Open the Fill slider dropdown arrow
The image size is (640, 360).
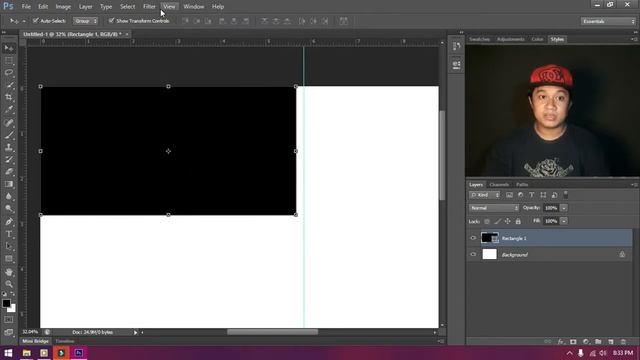pyautogui.click(x=564, y=221)
